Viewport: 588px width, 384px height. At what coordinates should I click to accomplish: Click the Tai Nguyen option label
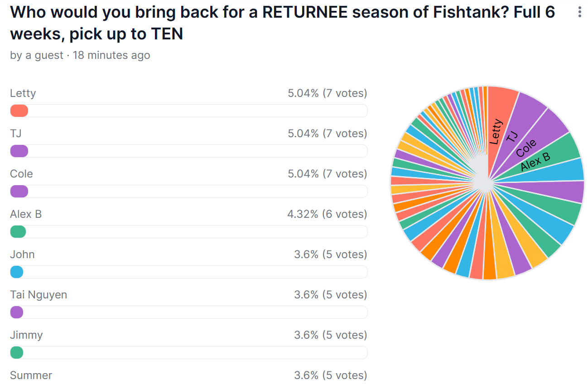coord(39,295)
